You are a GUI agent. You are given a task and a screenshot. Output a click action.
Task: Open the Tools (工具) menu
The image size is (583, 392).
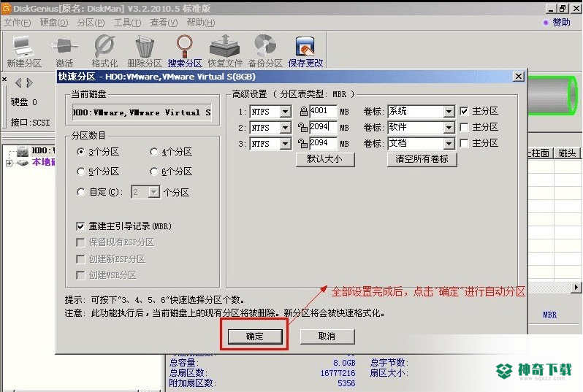coord(127,23)
